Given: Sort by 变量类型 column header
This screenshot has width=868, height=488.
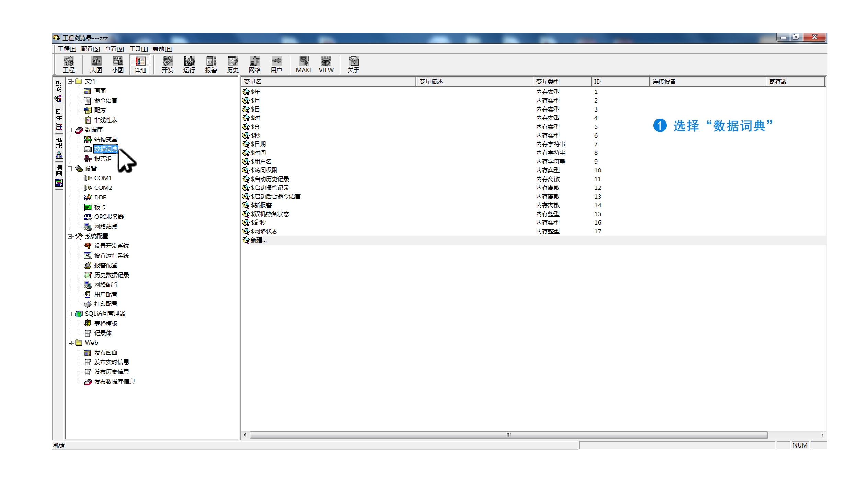Looking at the screenshot, I should 562,82.
